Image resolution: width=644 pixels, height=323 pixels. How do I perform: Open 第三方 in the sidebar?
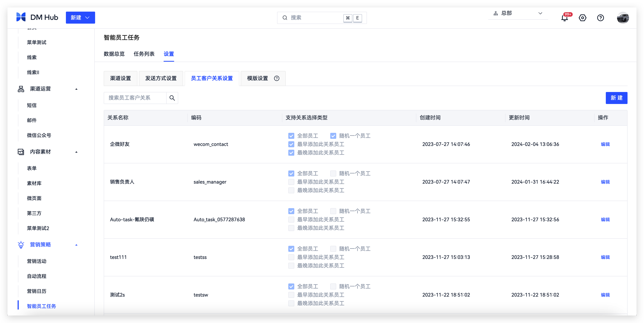34,213
